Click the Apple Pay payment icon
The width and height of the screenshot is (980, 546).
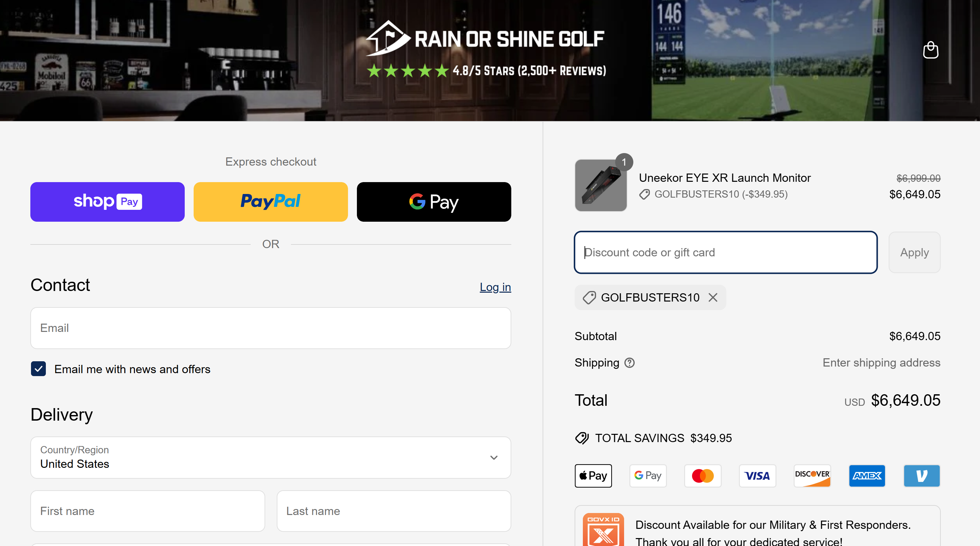point(593,476)
